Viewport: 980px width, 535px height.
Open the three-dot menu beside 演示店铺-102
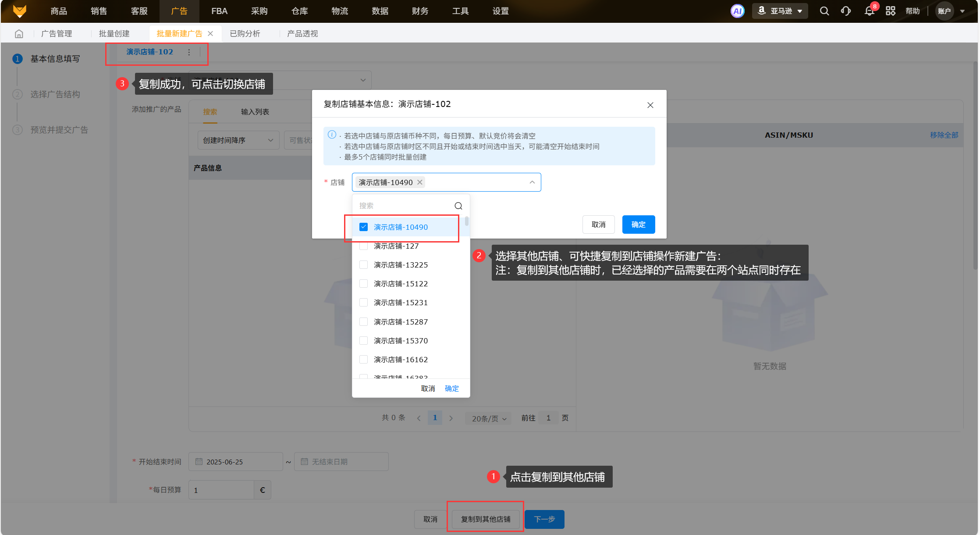pos(189,52)
